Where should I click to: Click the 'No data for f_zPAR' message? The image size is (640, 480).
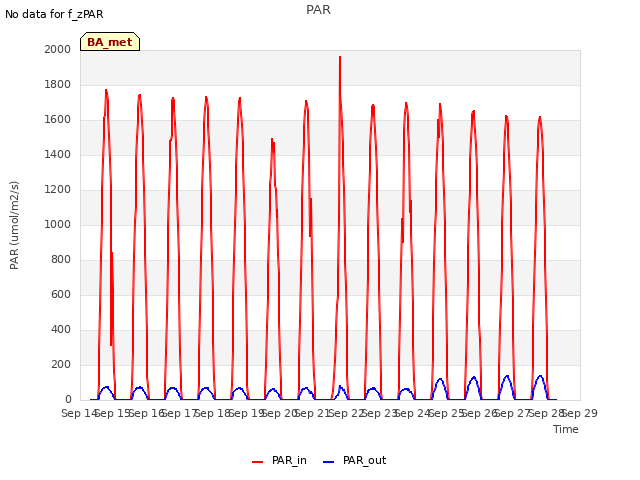[54, 14]
